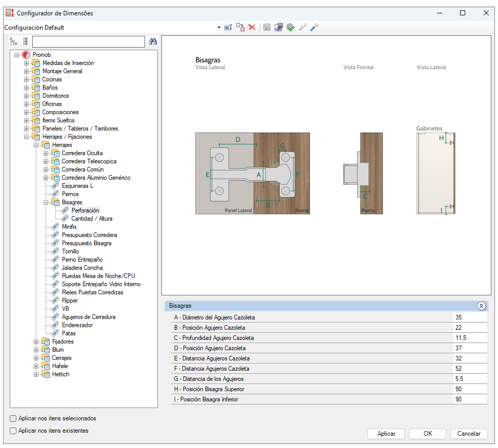Enable Aplicar nos itens selecionados checkbox

pos(13,418)
